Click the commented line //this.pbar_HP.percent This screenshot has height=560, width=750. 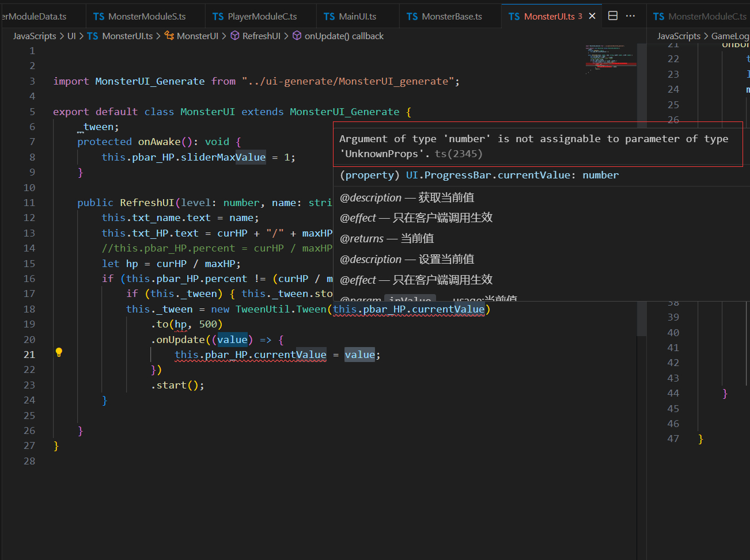point(217,248)
